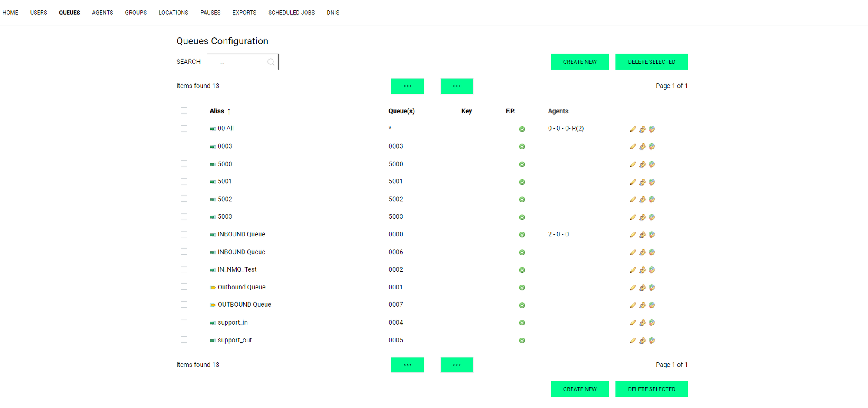Click green F.P. check icon for queue 0003
The width and height of the screenshot is (868, 408).
(522, 147)
